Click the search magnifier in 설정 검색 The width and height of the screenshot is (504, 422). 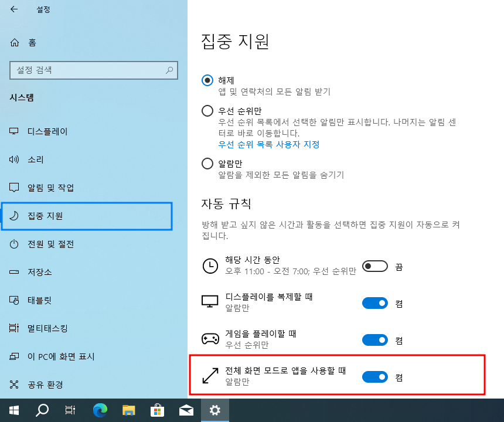pyautogui.click(x=169, y=70)
